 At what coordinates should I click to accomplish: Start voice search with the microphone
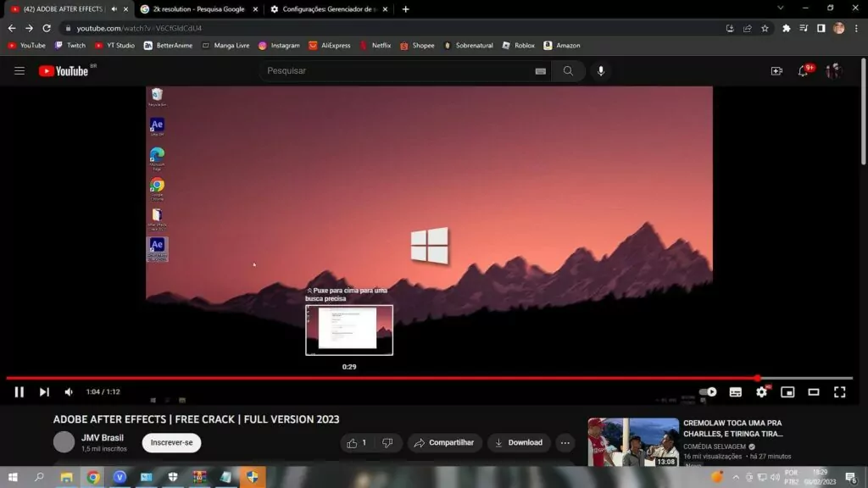pyautogui.click(x=601, y=71)
